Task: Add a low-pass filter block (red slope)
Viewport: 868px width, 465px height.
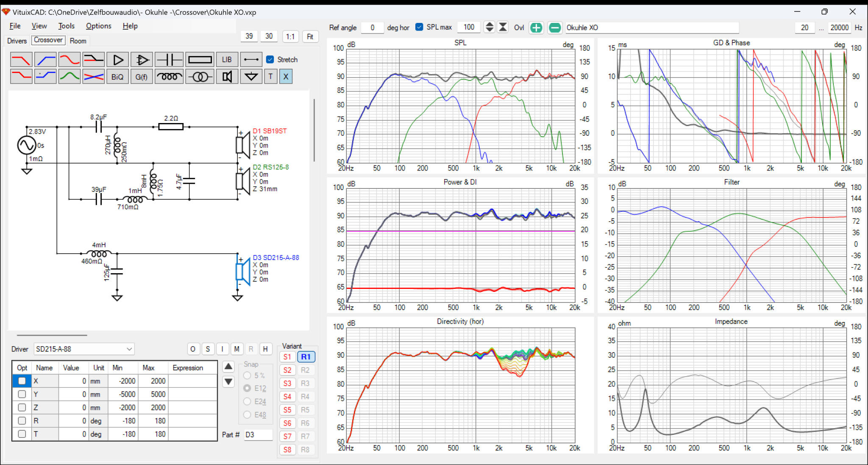Action: coord(21,59)
